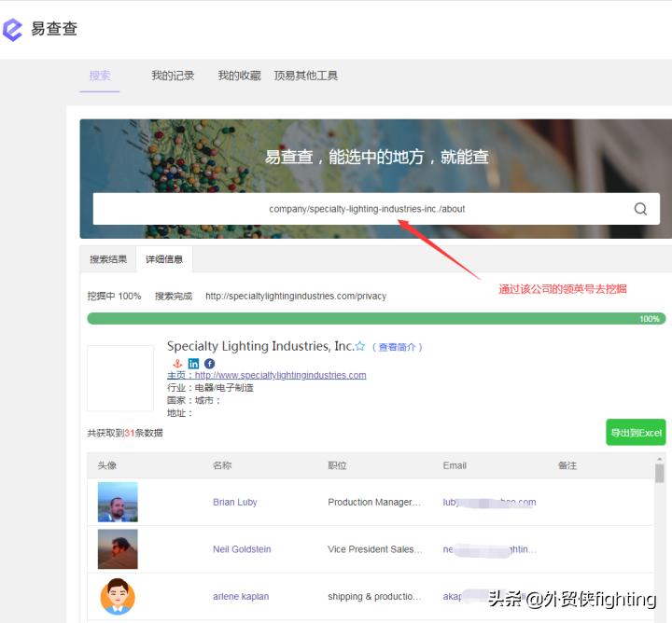Click the 备注 column header
This screenshot has height=623, width=672.
click(x=567, y=465)
